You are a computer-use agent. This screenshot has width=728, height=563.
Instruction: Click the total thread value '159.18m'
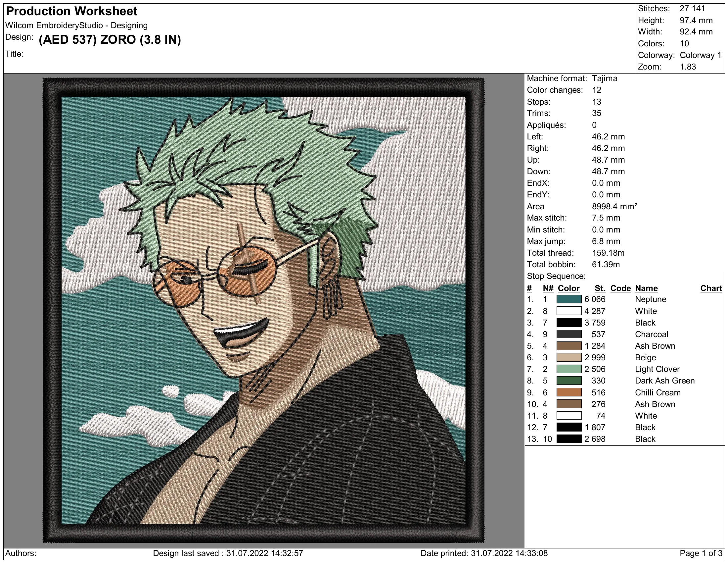[608, 253]
